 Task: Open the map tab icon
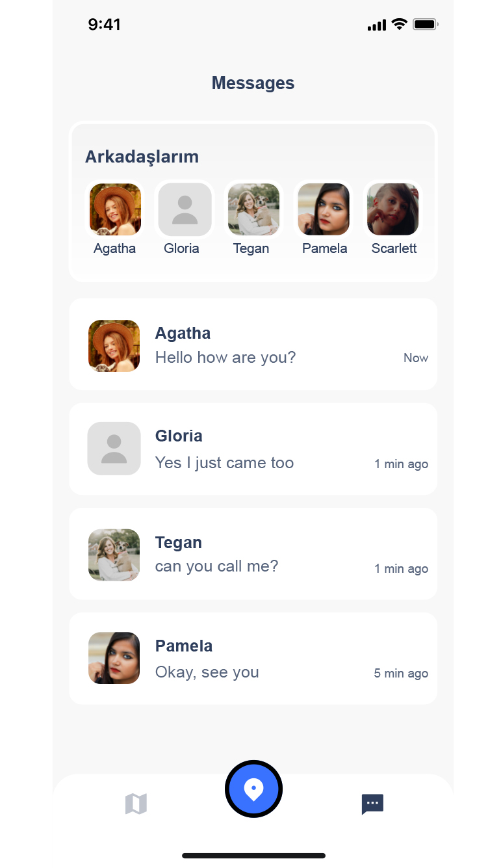pyautogui.click(x=136, y=804)
